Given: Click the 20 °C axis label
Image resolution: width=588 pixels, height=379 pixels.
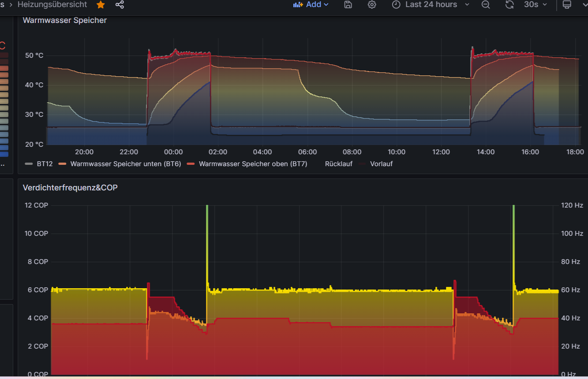Looking at the screenshot, I should tap(34, 144).
